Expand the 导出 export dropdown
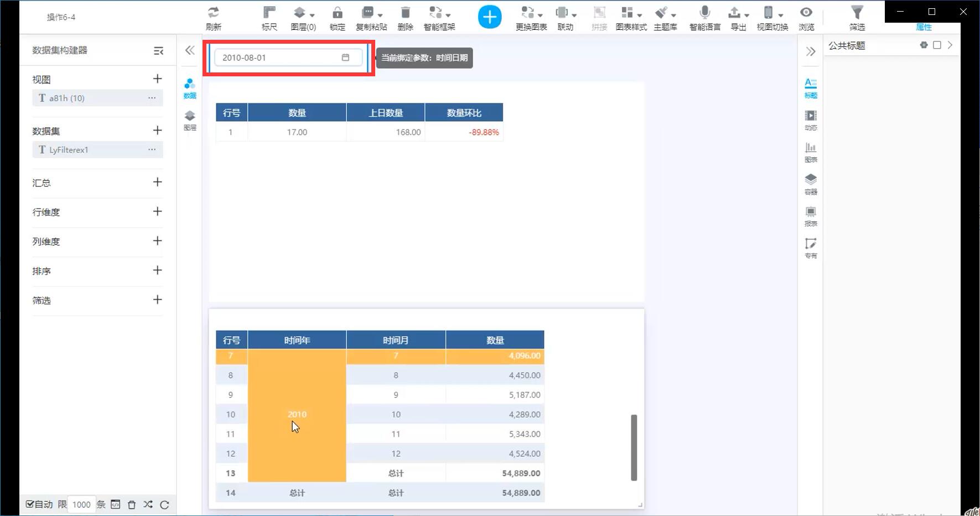Viewport: 980px width, 516px height. tap(738, 18)
